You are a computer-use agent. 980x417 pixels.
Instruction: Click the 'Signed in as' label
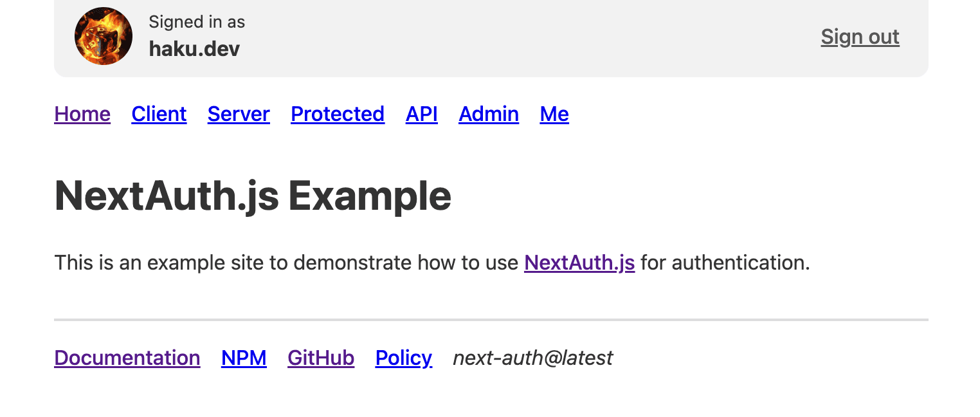click(x=197, y=22)
